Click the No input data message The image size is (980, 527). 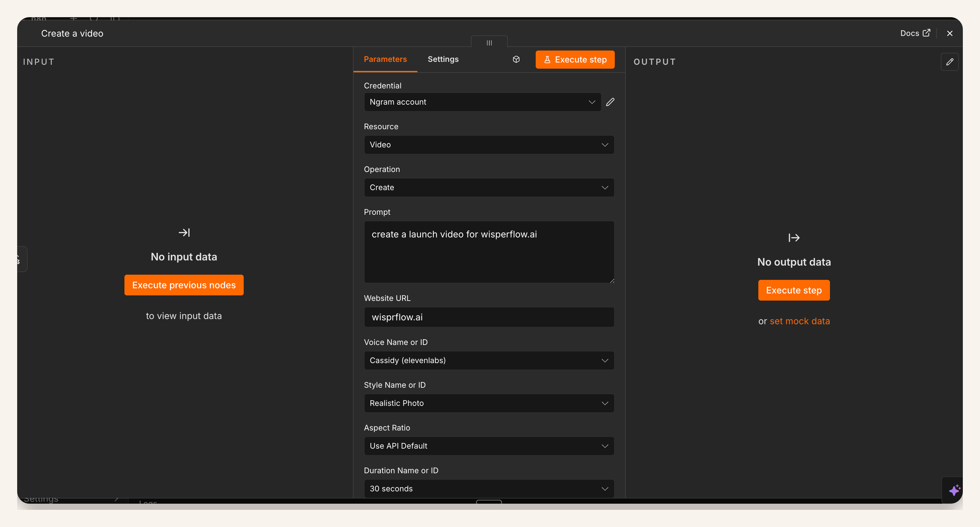pyautogui.click(x=184, y=257)
